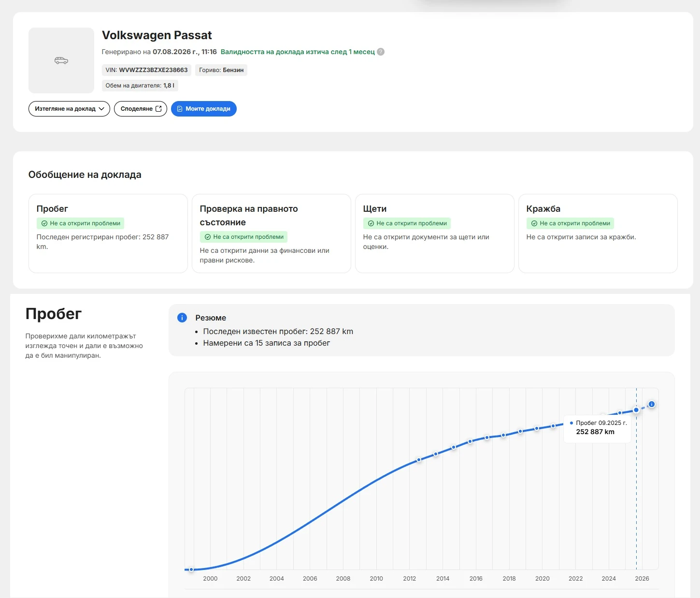Click the 2002 label on the chart axis
The height and width of the screenshot is (598, 700).
(243, 579)
